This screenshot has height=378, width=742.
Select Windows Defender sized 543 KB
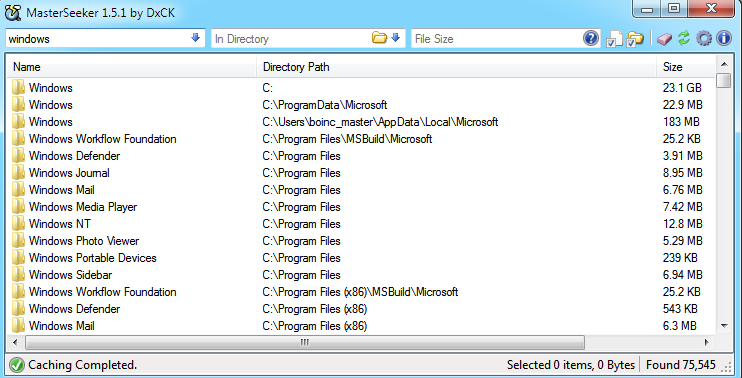(x=361, y=309)
